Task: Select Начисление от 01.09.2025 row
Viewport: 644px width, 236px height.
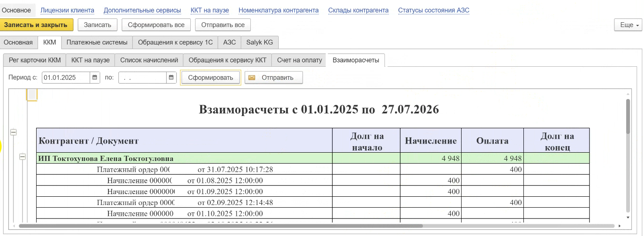Action: (313, 191)
